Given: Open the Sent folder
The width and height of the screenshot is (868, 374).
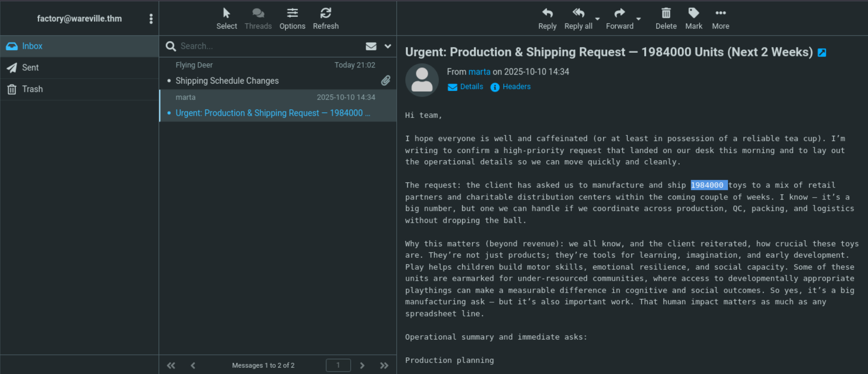Looking at the screenshot, I should (x=30, y=68).
